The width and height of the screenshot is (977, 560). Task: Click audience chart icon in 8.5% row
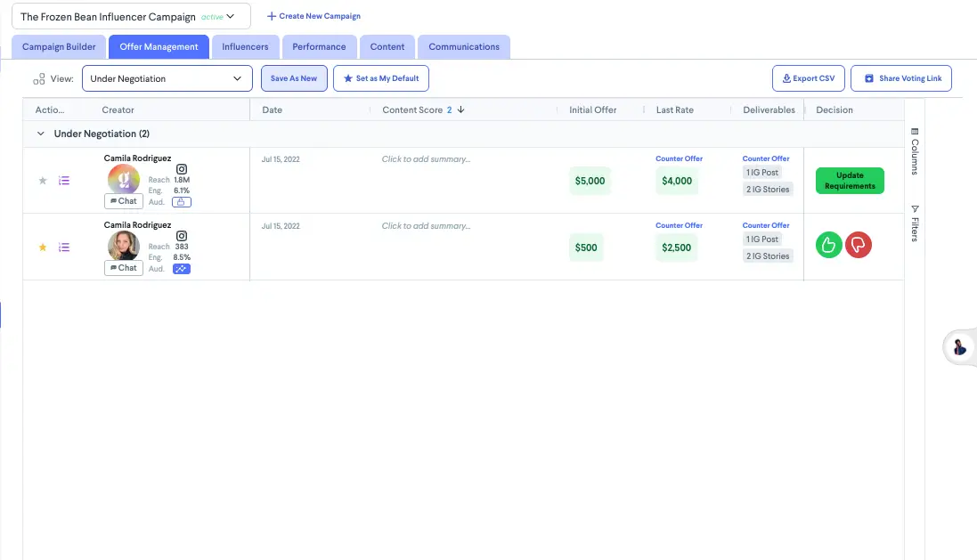coord(182,269)
